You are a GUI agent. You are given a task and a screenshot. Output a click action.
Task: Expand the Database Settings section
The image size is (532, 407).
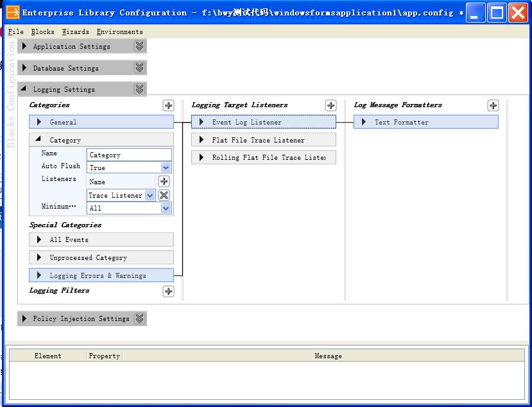coord(24,68)
